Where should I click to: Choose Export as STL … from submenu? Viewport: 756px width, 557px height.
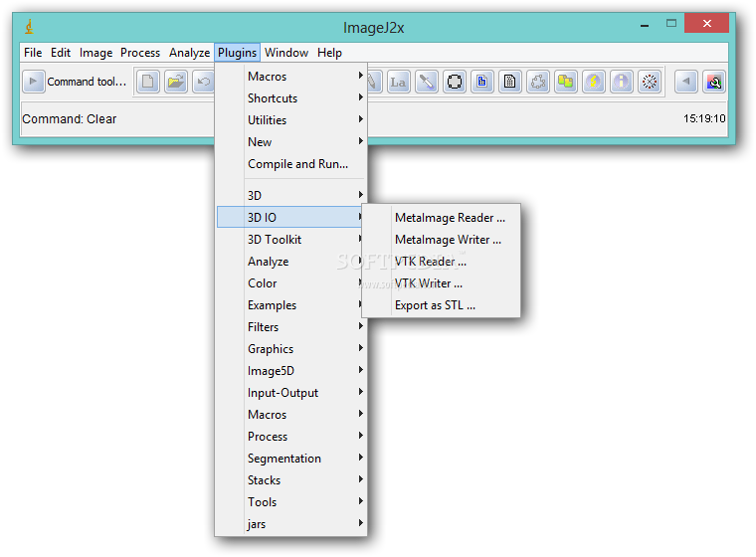(441, 304)
